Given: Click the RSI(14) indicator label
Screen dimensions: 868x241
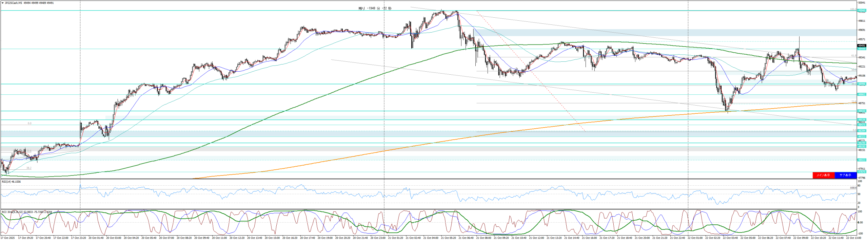Looking at the screenshot, I should coord(11,182).
